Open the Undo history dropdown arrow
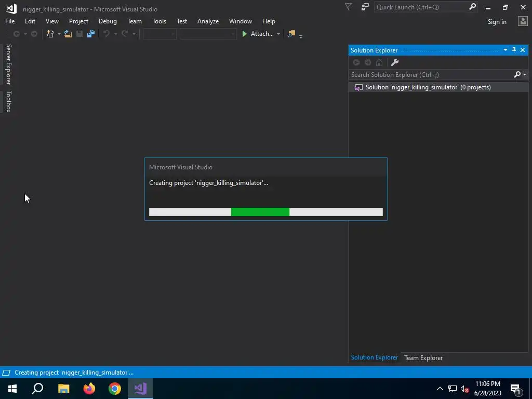The height and width of the screenshot is (399, 532). [x=115, y=34]
